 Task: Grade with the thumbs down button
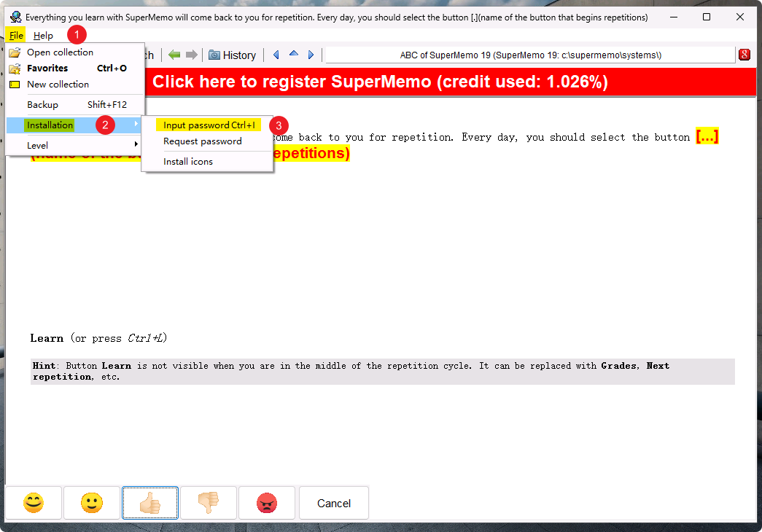209,503
